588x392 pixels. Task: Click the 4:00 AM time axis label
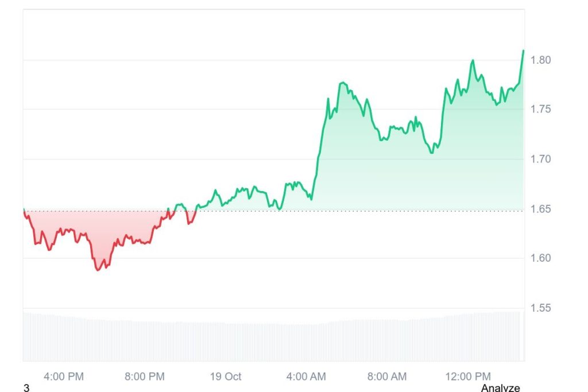[x=306, y=377]
